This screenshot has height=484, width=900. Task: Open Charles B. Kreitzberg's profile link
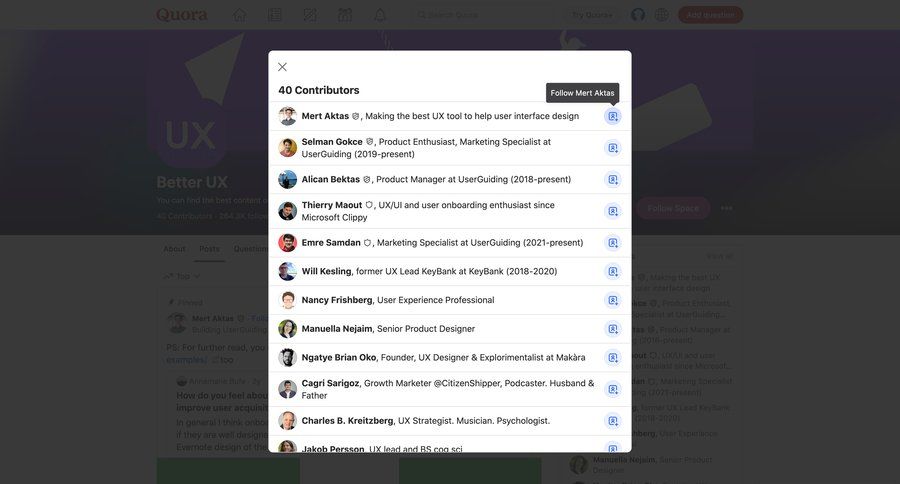tap(347, 421)
